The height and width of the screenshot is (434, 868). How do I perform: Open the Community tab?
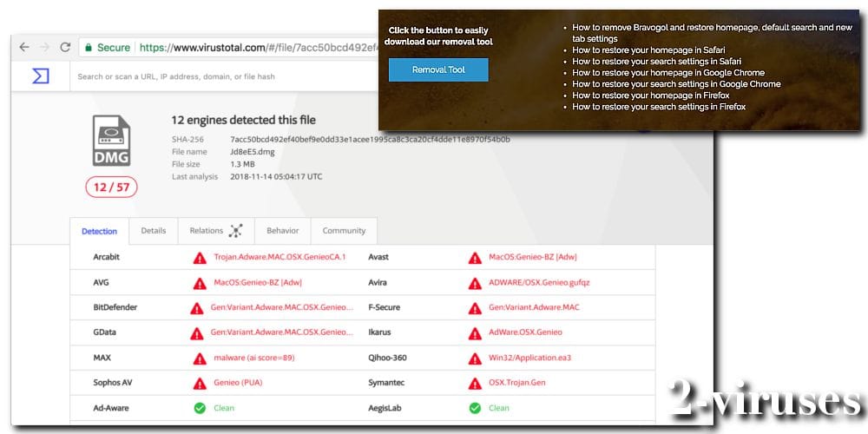[x=344, y=231]
